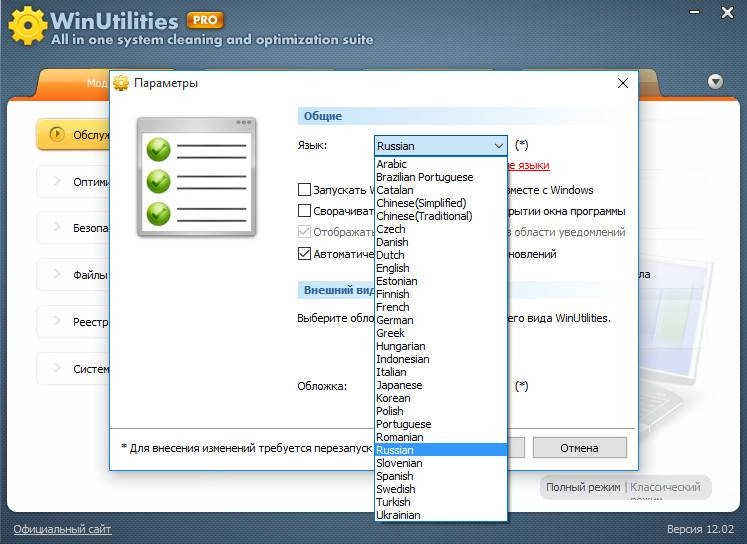Pick Slovenian from the language dropdown
Viewport: 747px width, 544px height.
click(441, 463)
